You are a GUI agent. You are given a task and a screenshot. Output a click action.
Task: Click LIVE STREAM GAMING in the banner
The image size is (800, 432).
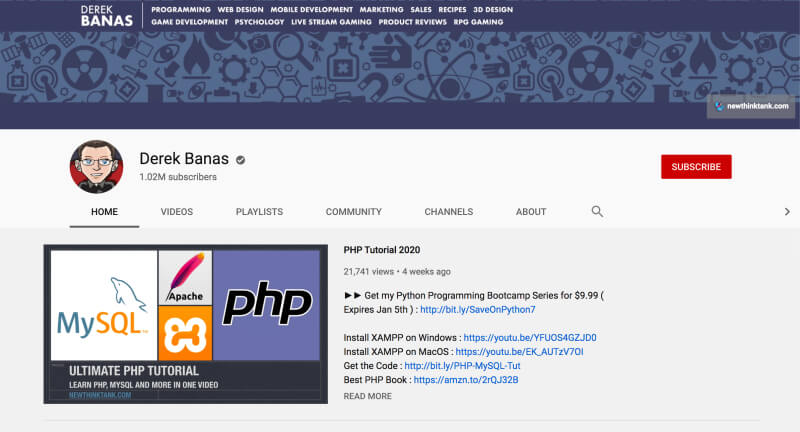click(331, 22)
